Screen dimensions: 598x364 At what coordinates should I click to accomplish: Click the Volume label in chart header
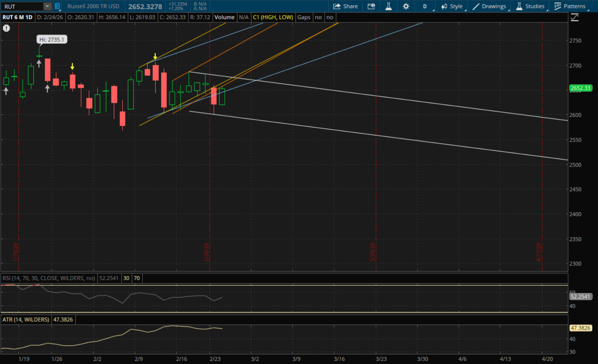point(224,17)
